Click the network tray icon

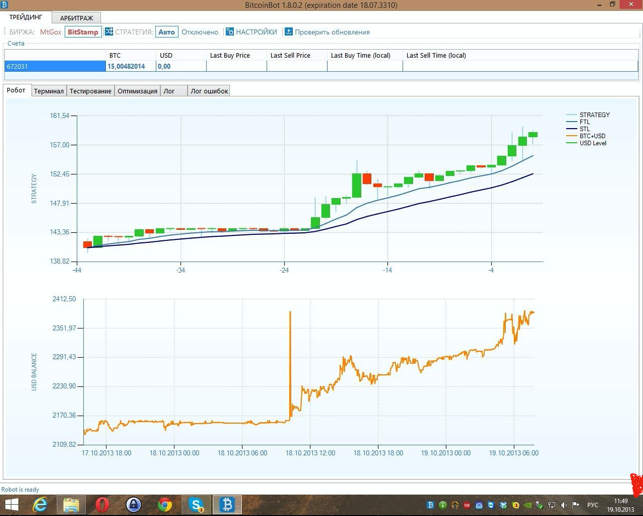pos(552,505)
